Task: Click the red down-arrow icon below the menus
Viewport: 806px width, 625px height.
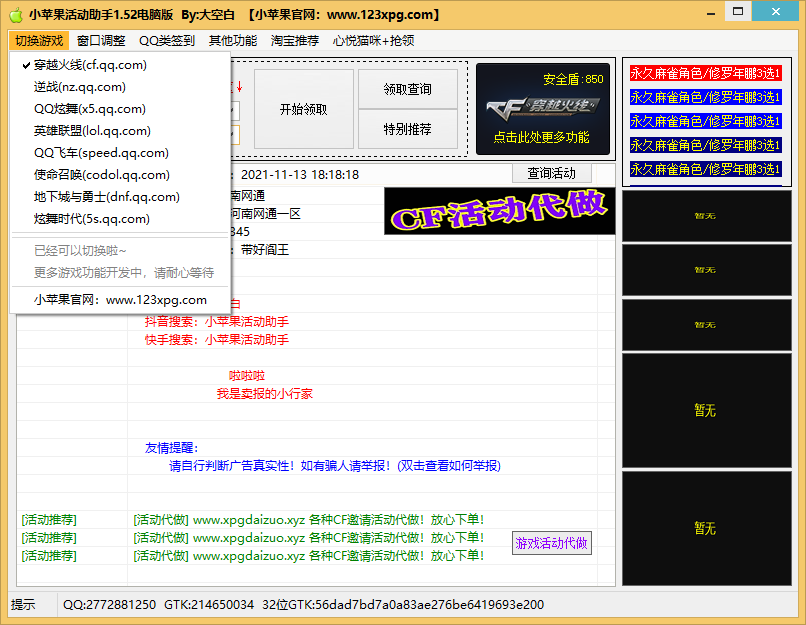Action: point(239,88)
